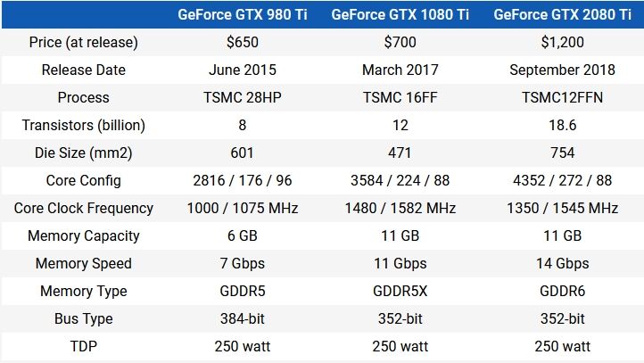Select the TSMC 28HP process cell
This screenshot has height=363, width=644.
click(x=243, y=98)
